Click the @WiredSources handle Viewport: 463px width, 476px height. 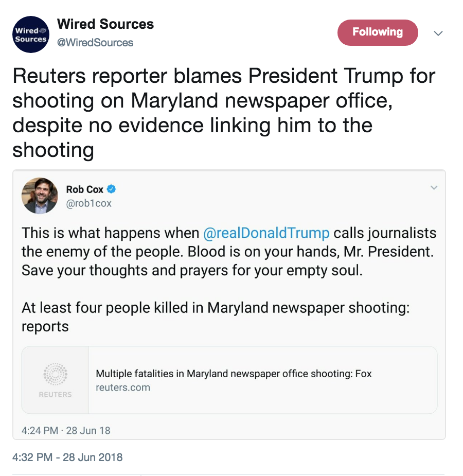[x=95, y=42]
